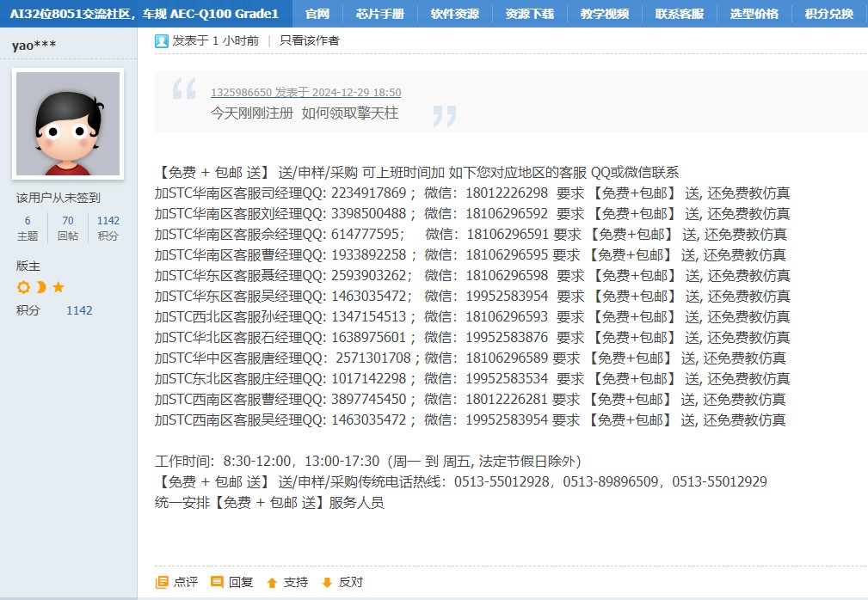Click the 版主 group label

[28, 266]
